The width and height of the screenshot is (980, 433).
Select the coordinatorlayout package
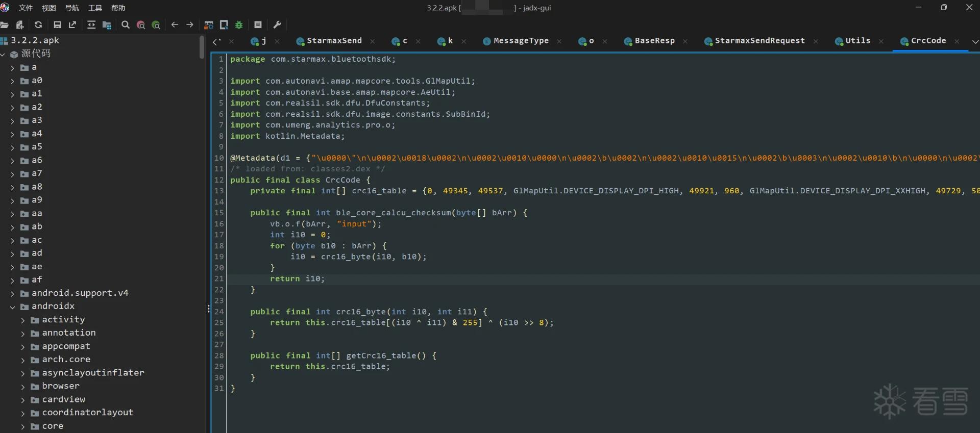coord(87,413)
